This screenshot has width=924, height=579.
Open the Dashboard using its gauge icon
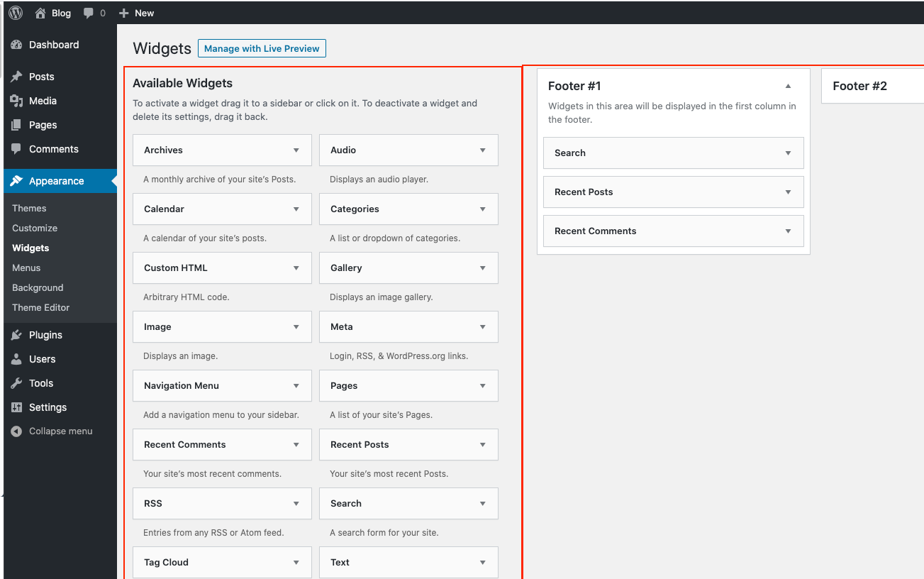click(16, 45)
